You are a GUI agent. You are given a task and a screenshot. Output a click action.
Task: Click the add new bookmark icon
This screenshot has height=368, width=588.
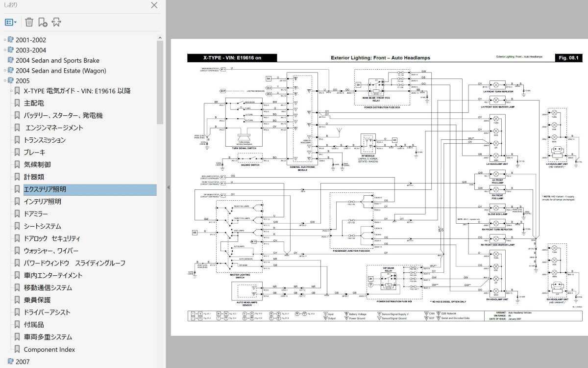[x=43, y=22]
